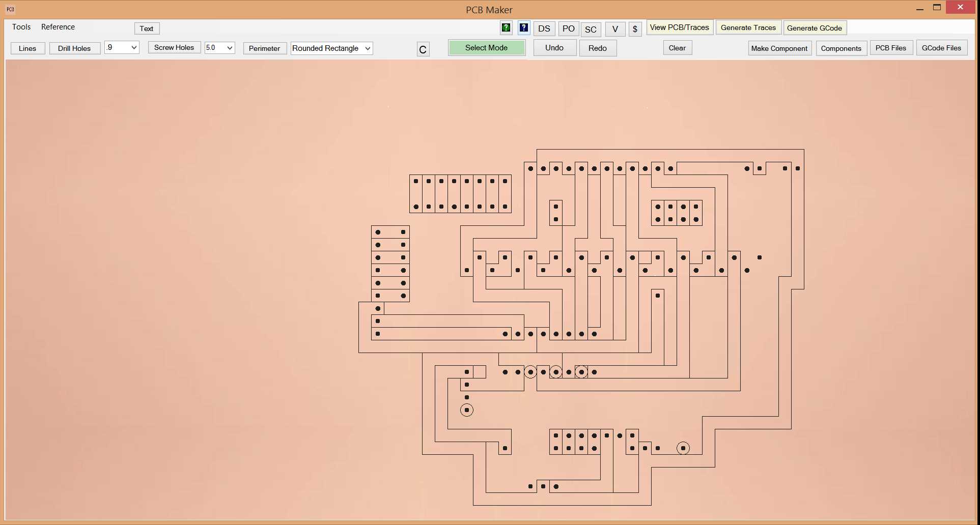
Task: Click the blue question mark icon
Action: click(x=524, y=28)
